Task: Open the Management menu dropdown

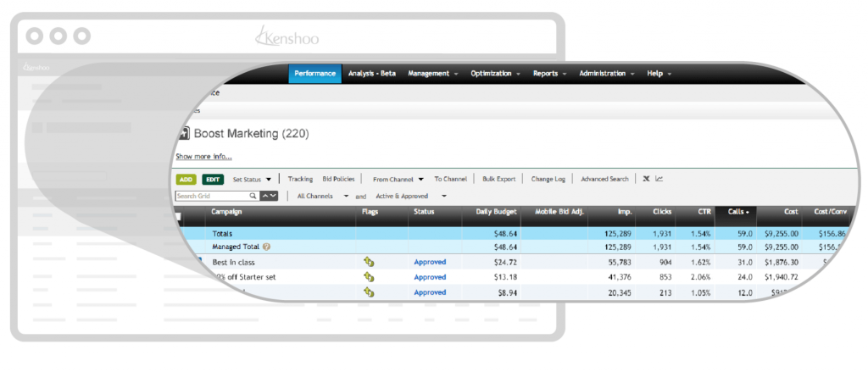Action: (x=433, y=73)
